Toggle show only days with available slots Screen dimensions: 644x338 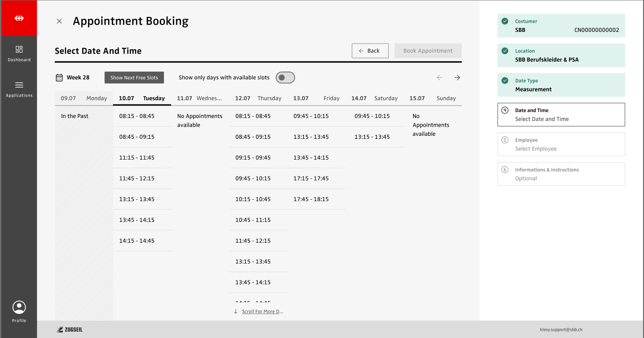pos(285,77)
